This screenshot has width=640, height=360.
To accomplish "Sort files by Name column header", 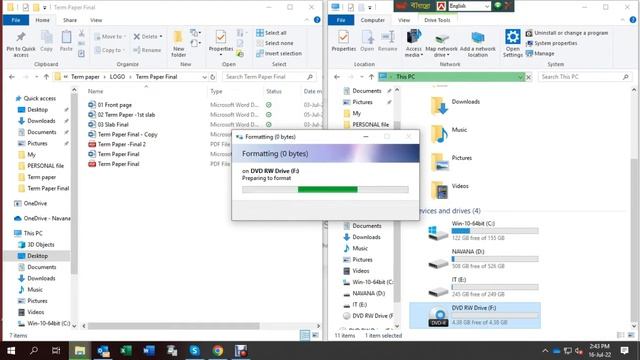I will coord(96,91).
